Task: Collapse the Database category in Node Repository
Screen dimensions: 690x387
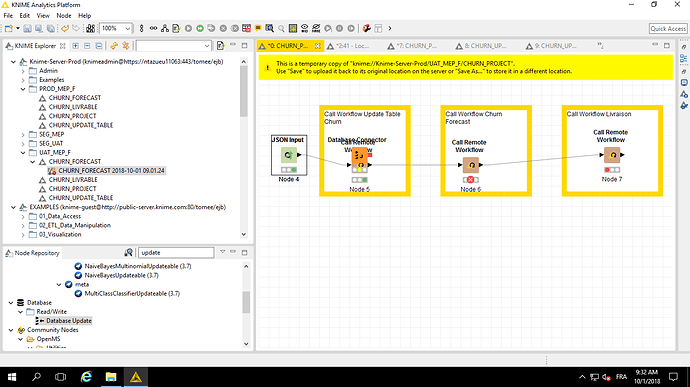Action: point(11,303)
